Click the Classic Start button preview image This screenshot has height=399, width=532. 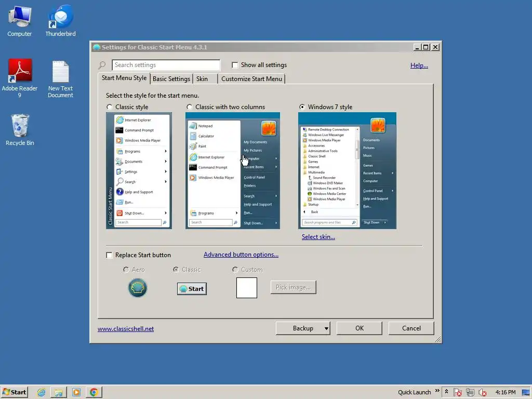click(x=192, y=289)
